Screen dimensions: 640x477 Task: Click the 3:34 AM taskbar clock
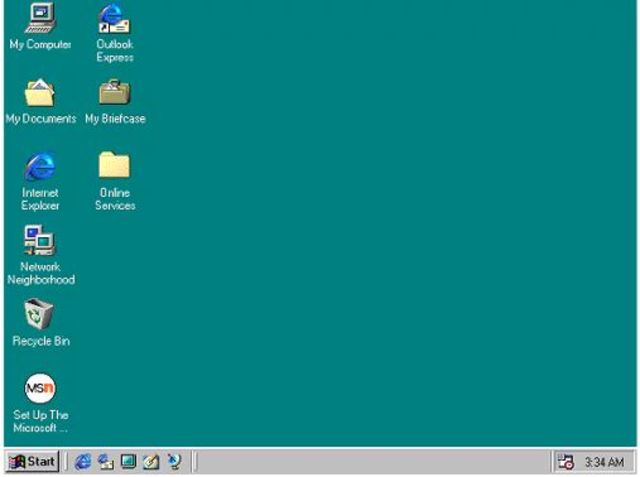tap(604, 462)
